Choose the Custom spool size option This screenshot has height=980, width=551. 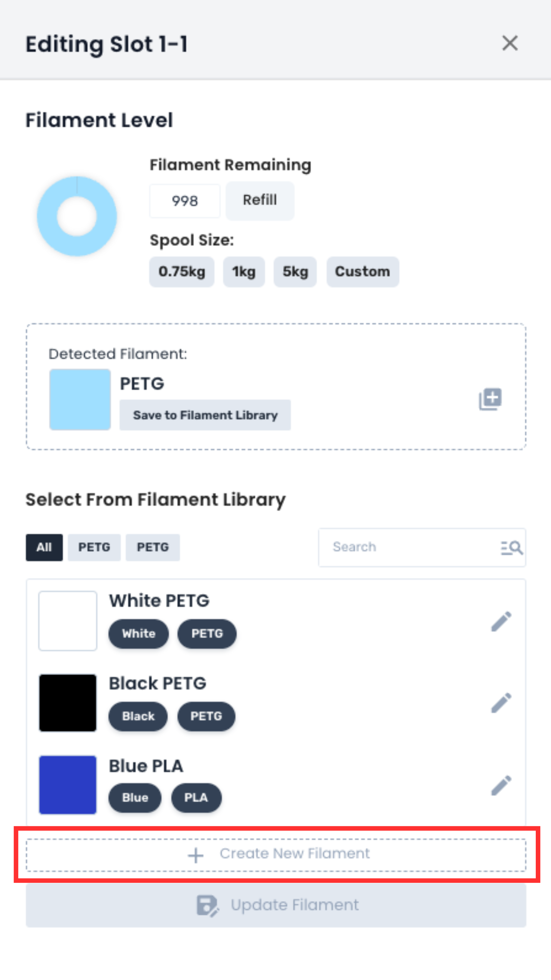[362, 272]
